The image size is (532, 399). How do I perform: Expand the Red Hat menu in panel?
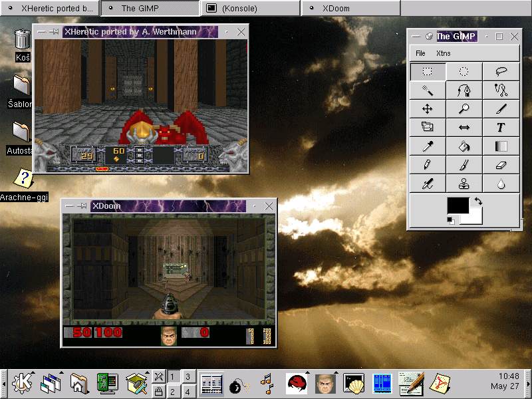coord(297,384)
